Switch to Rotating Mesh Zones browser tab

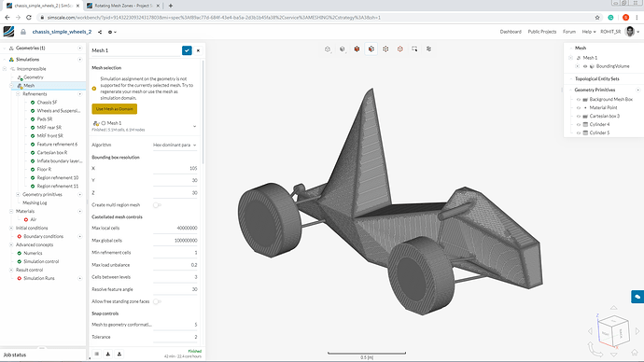(123, 6)
